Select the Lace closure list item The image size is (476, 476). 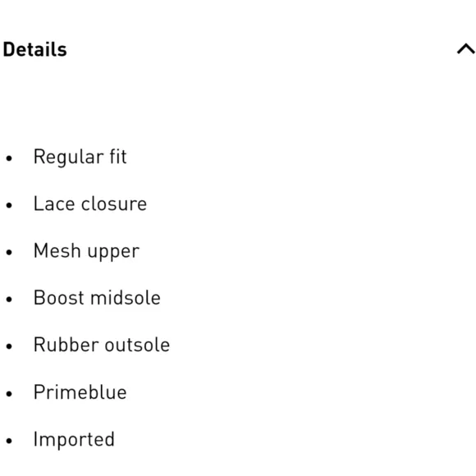click(x=90, y=204)
